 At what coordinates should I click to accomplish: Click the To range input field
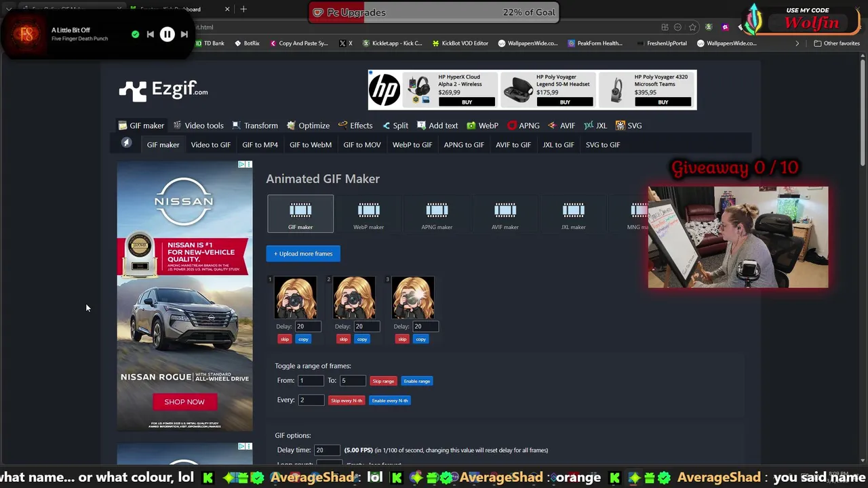(353, 381)
